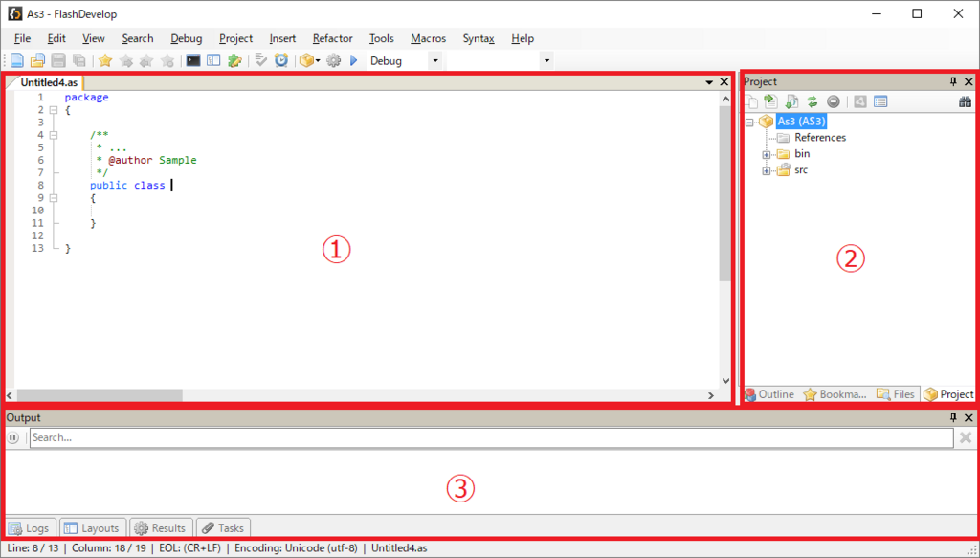Expand the src folder node

pos(767,171)
